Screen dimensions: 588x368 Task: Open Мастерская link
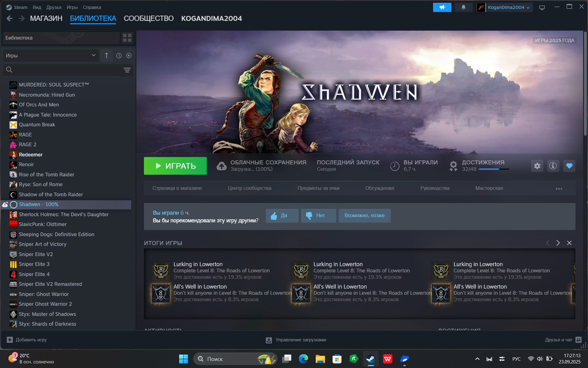pyautogui.click(x=489, y=188)
